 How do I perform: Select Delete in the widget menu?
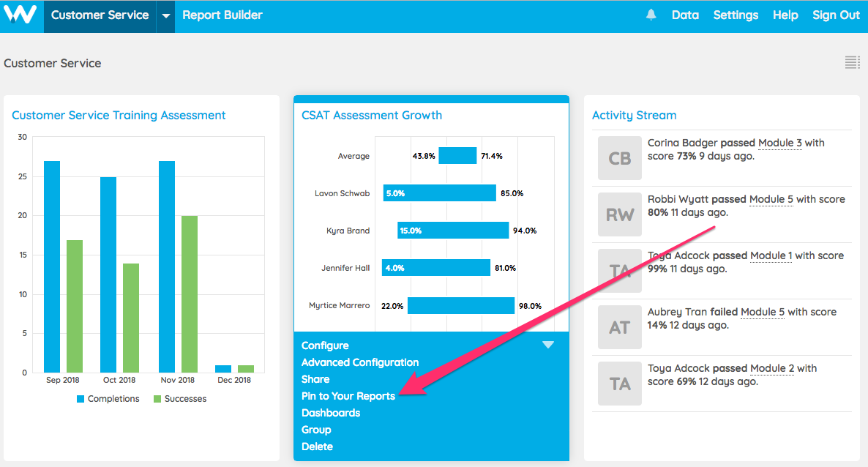click(317, 447)
